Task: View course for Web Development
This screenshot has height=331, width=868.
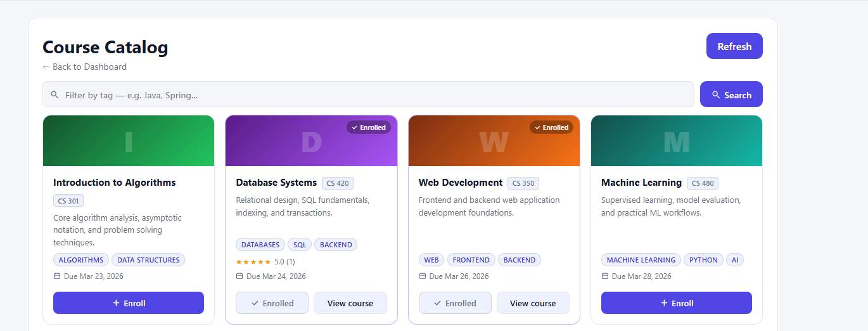Action: coord(533,303)
